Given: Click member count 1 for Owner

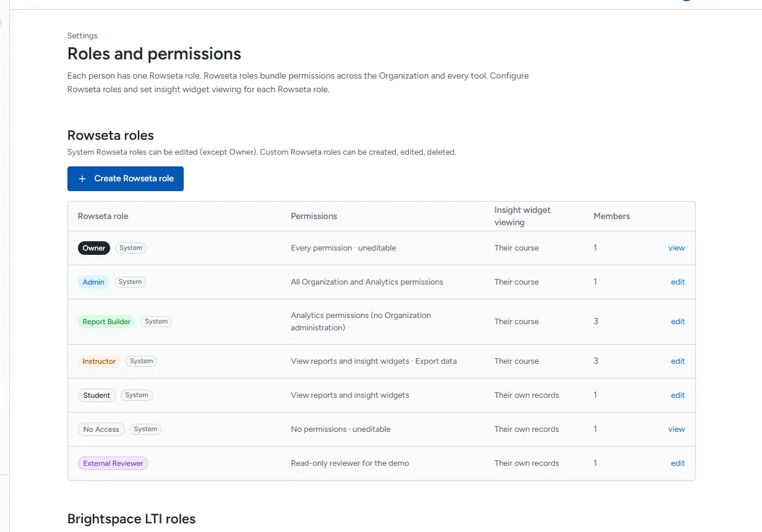Looking at the screenshot, I should 595,247.
